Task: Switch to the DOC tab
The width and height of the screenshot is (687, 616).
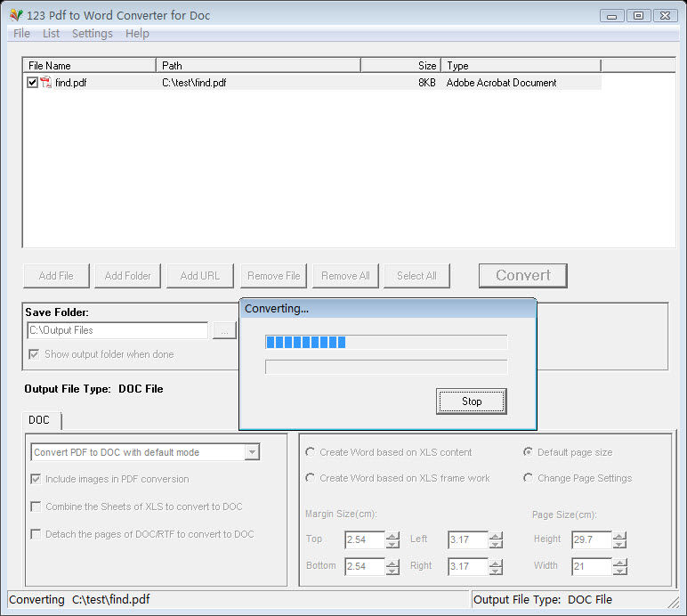Action: pyautogui.click(x=41, y=420)
